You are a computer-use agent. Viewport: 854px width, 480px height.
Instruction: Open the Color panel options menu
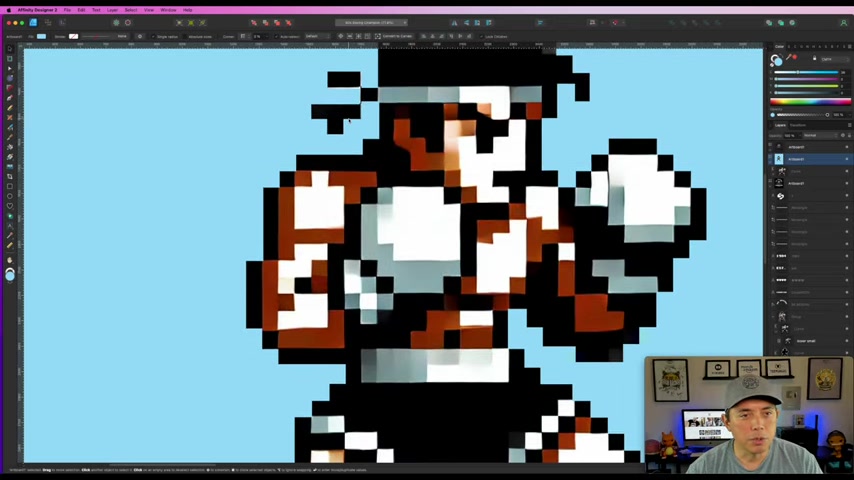tap(849, 46)
